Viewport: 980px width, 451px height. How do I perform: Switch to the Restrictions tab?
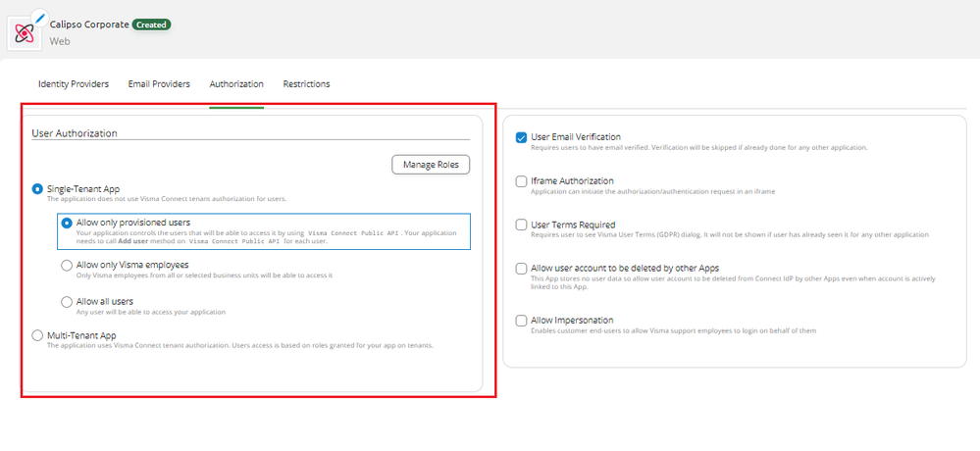[x=306, y=83]
